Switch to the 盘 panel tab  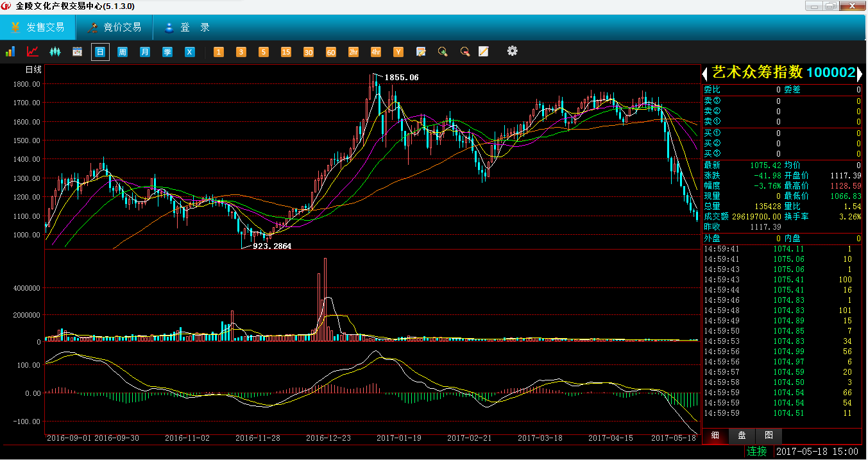pos(742,436)
